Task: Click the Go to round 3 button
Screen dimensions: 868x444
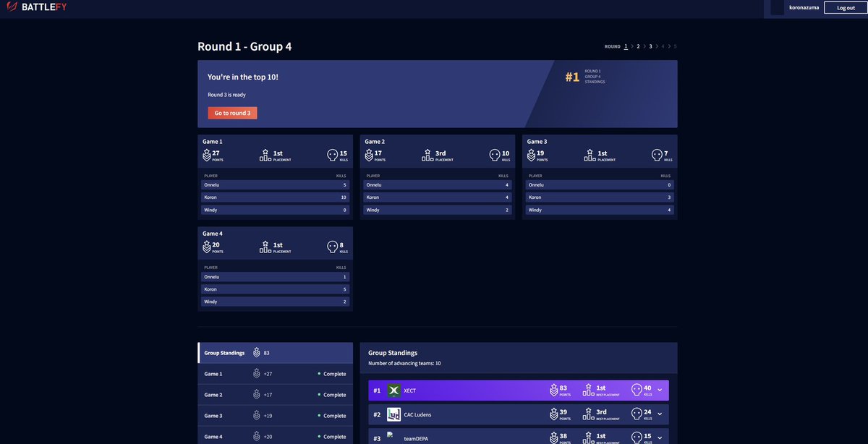Action: tap(232, 113)
